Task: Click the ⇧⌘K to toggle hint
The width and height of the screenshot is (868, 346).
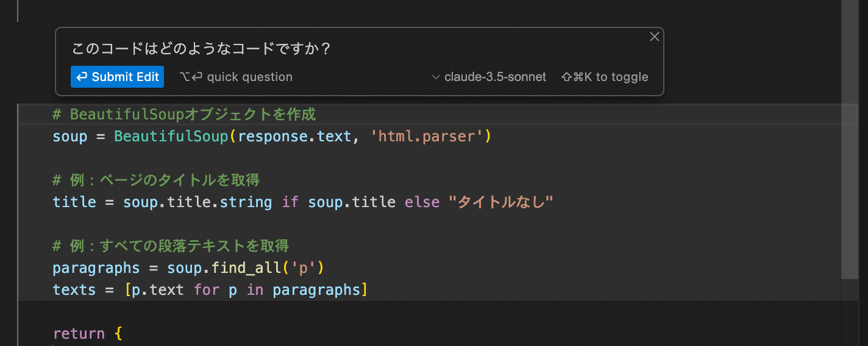Action: coord(605,77)
